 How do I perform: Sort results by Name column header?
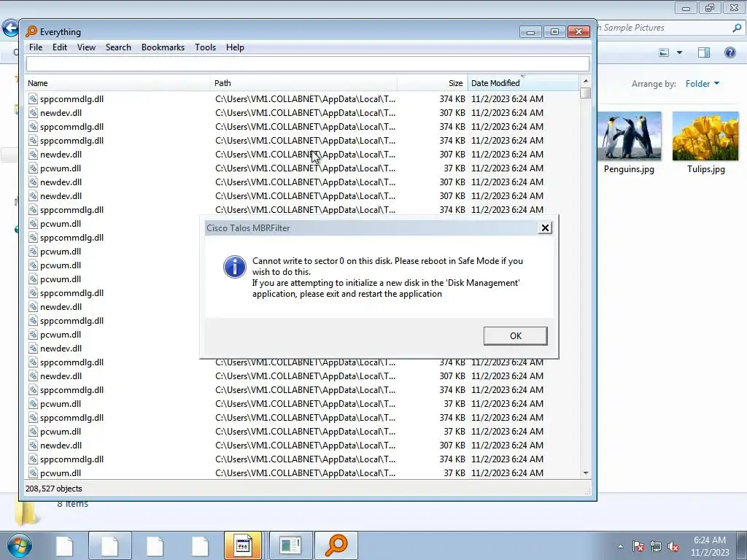(117, 83)
